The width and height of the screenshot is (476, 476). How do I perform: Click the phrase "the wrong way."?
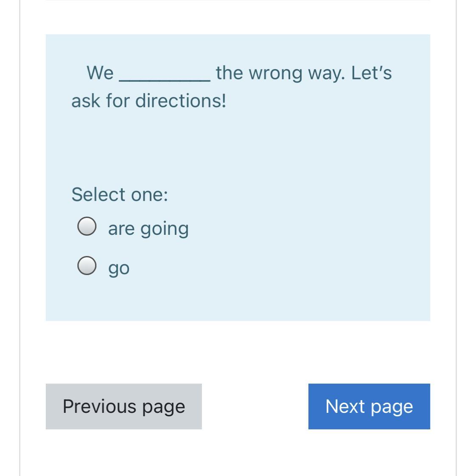pos(280,73)
